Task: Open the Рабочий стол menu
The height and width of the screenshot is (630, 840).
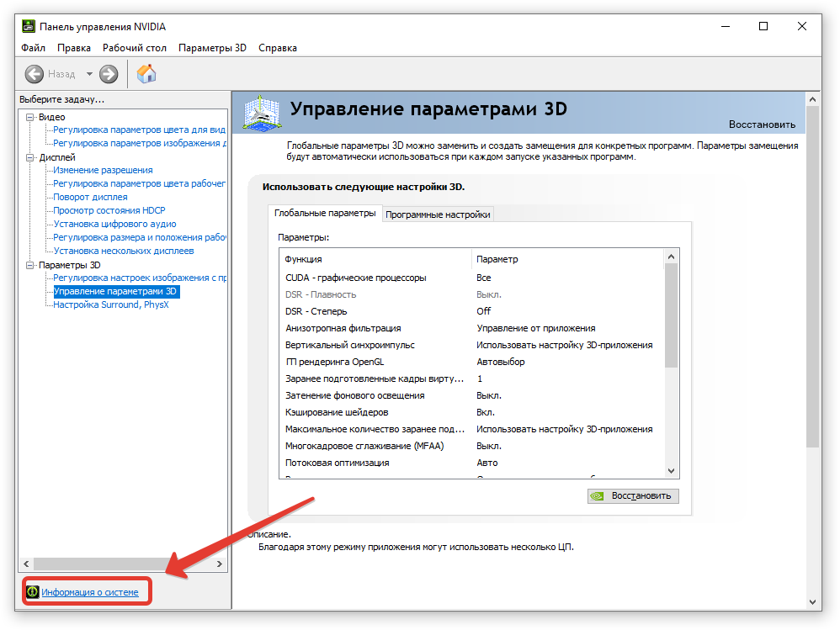Action: pyautogui.click(x=135, y=48)
